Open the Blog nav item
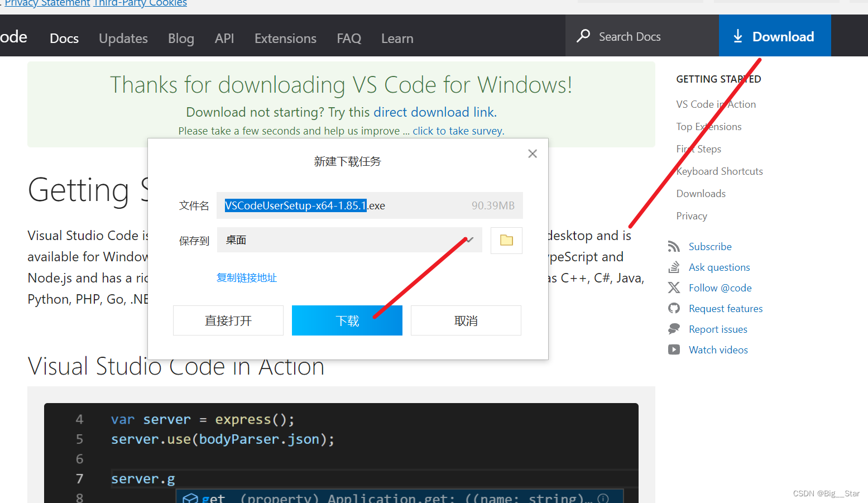This screenshot has height=503, width=868. [181, 39]
